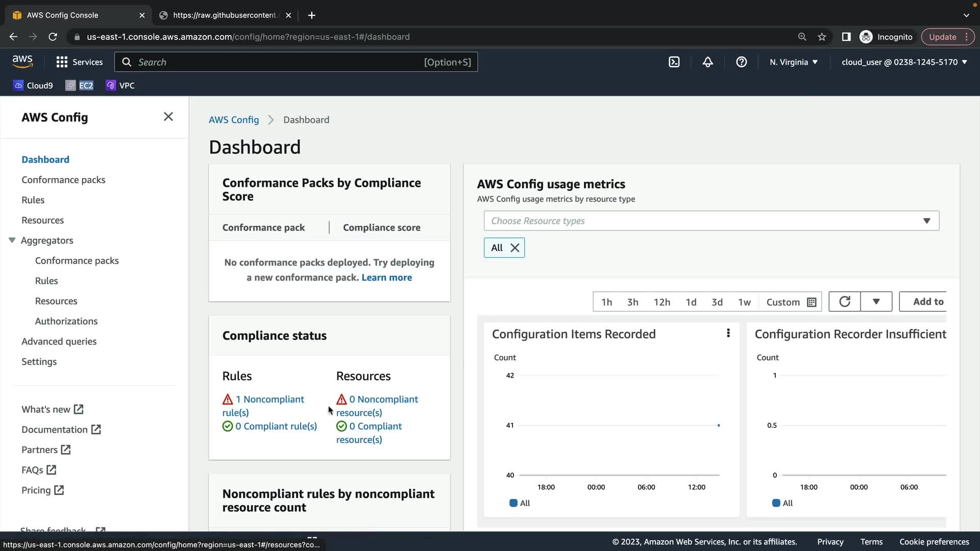Open the notifications bell
This screenshot has width=980, height=551.
(x=707, y=62)
